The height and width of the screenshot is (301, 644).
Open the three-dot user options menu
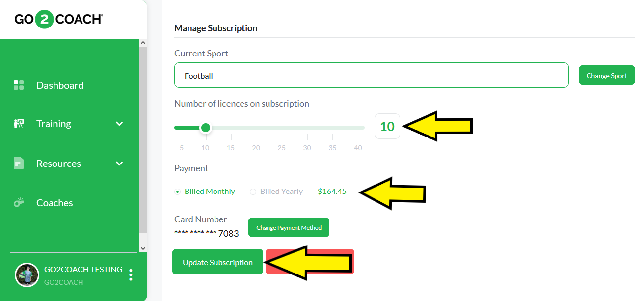131,275
